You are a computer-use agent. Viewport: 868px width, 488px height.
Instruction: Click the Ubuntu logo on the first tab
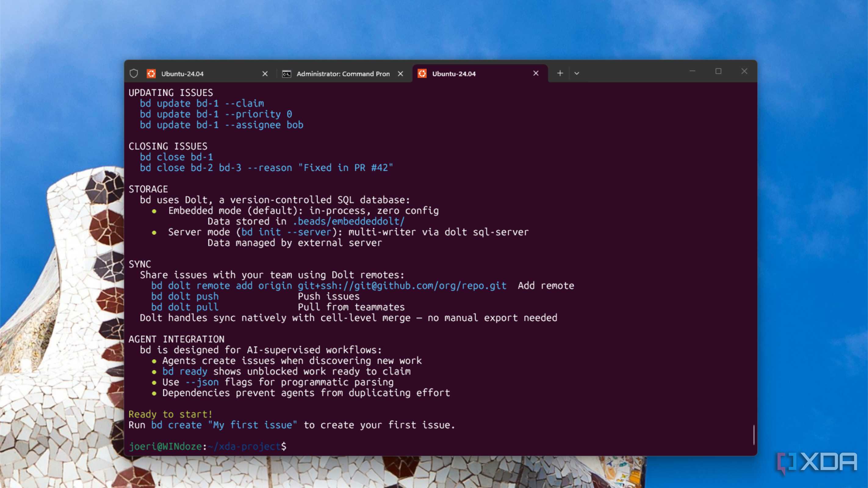[x=151, y=74]
